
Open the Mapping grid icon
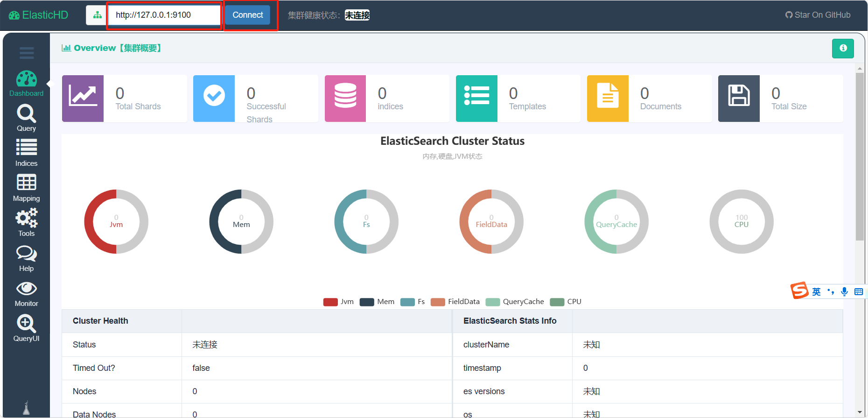click(26, 183)
